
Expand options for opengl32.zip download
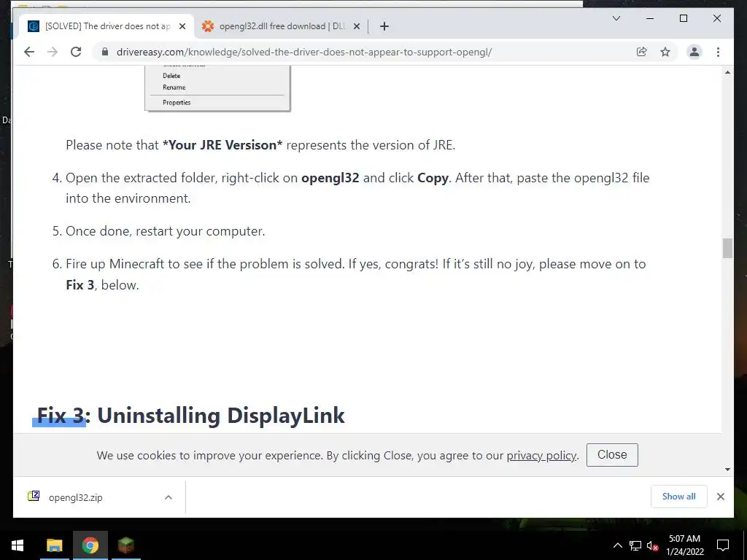click(169, 497)
